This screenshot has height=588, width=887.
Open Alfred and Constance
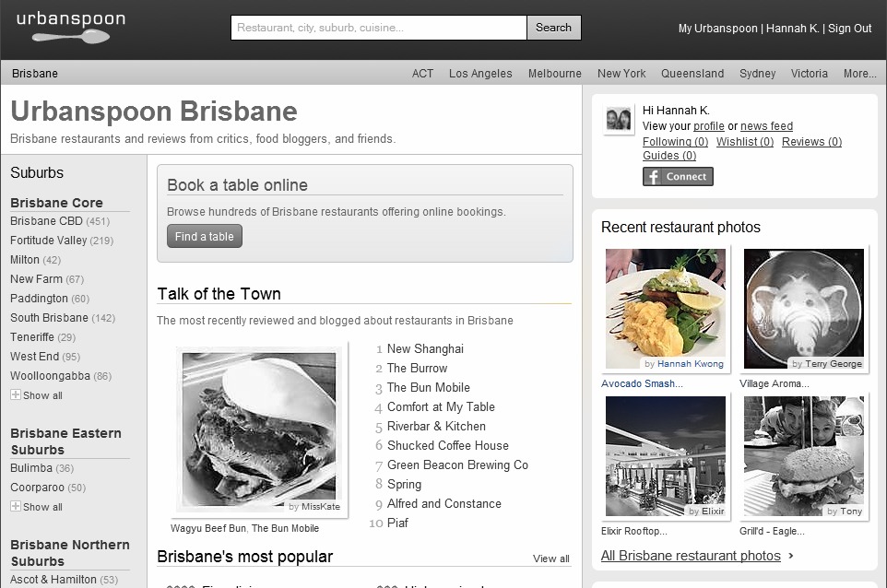click(444, 504)
